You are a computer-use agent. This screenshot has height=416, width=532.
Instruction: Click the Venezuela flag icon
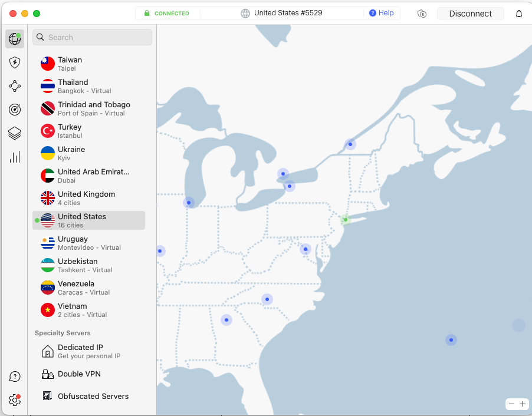(x=48, y=288)
